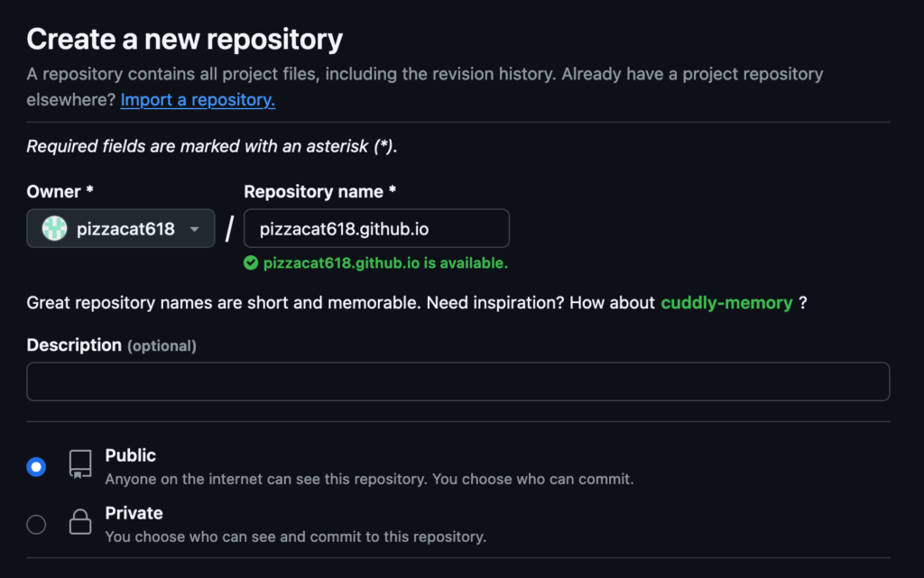Choose the Private visibility label
Image resolution: width=924 pixels, height=578 pixels.
click(x=134, y=513)
